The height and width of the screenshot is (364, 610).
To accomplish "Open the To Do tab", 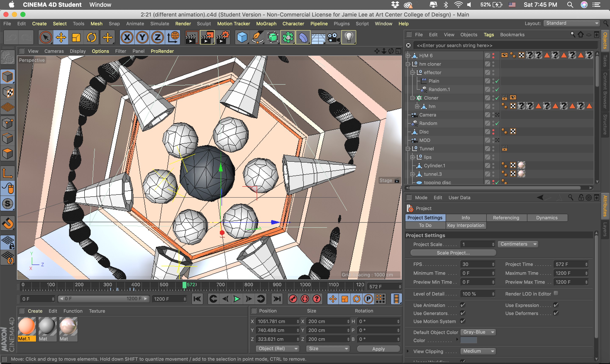I will (x=425, y=225).
